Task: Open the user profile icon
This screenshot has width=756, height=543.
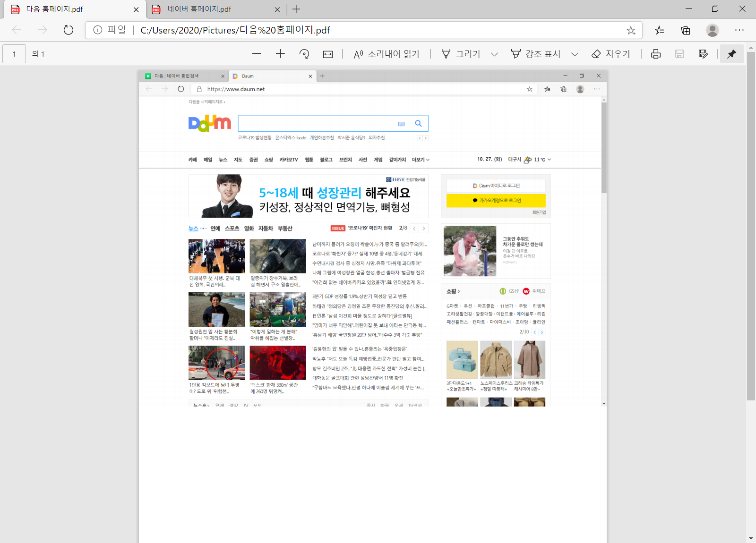Action: tap(713, 30)
